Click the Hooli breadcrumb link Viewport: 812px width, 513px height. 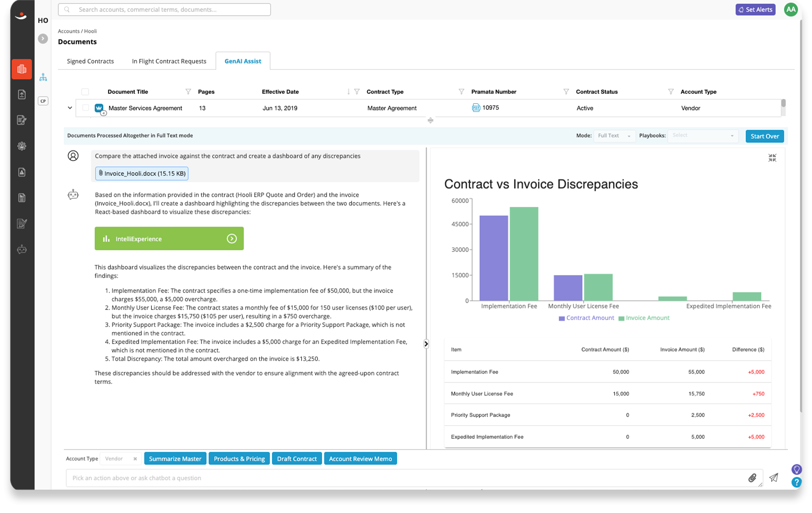point(90,31)
